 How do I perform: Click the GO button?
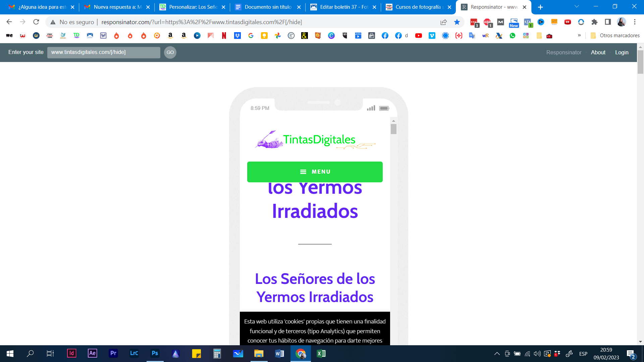pos(170,52)
